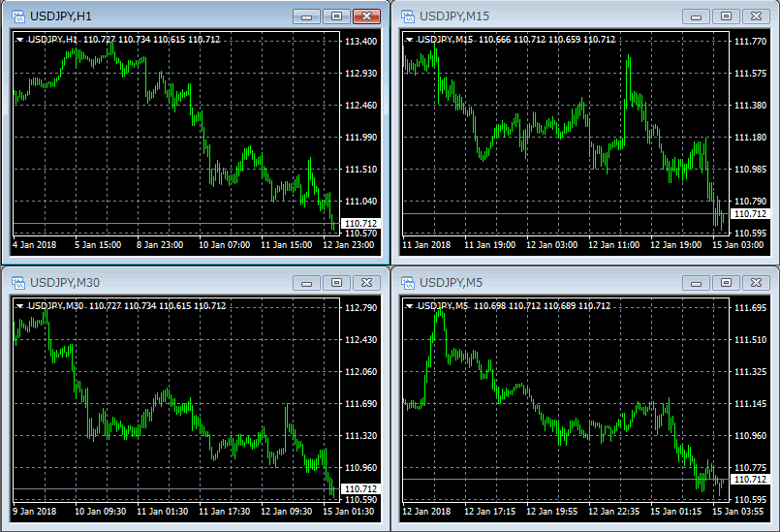The image size is (780, 532).
Task: Click the 11 Jan 19:00 label on M15 time axis
Action: [489, 245]
